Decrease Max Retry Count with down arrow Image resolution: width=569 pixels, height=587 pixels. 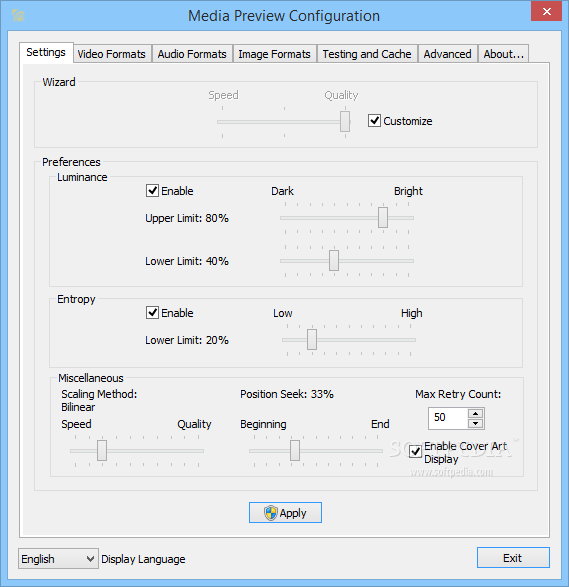click(475, 423)
